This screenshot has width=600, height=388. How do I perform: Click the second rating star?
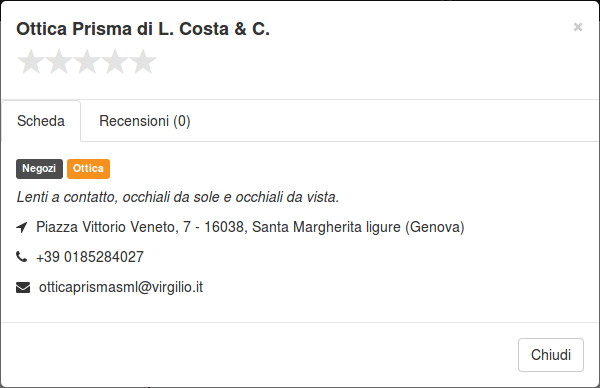[x=59, y=62]
